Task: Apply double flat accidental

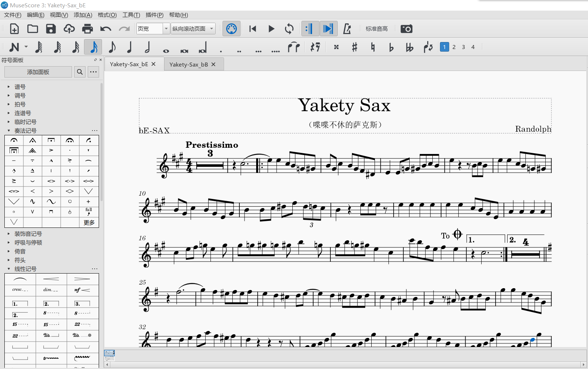Action: (409, 47)
